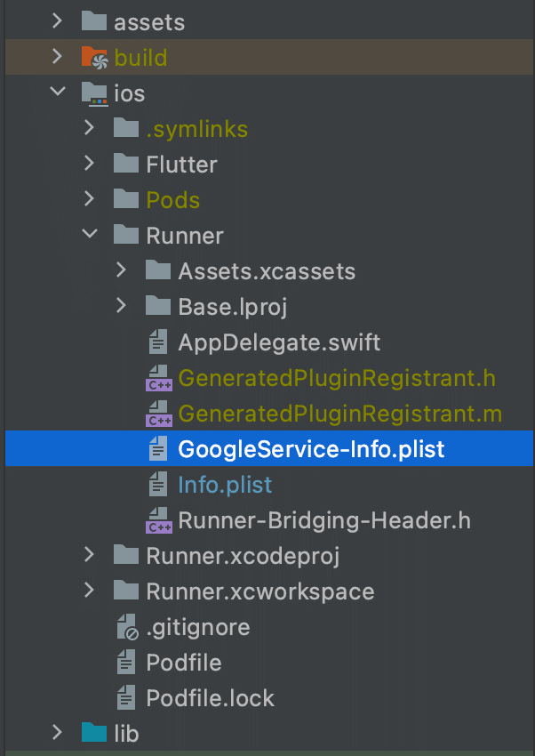Collapse the ios directory

point(56,92)
